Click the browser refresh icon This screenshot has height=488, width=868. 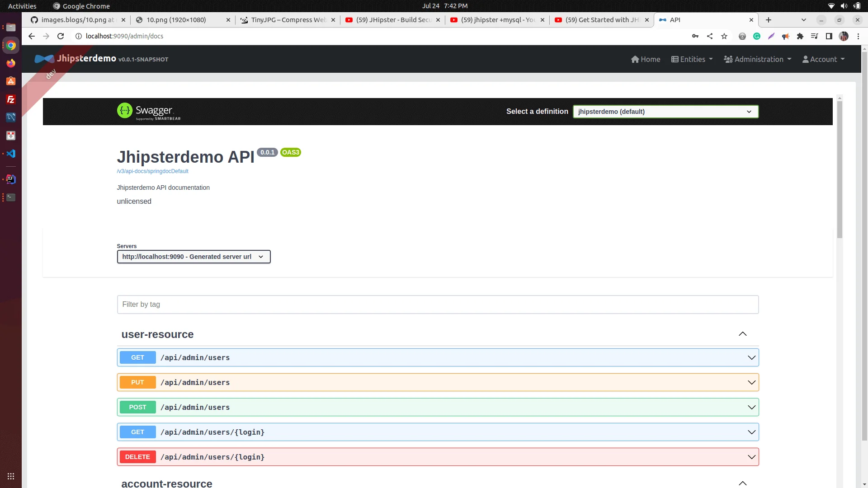(60, 36)
